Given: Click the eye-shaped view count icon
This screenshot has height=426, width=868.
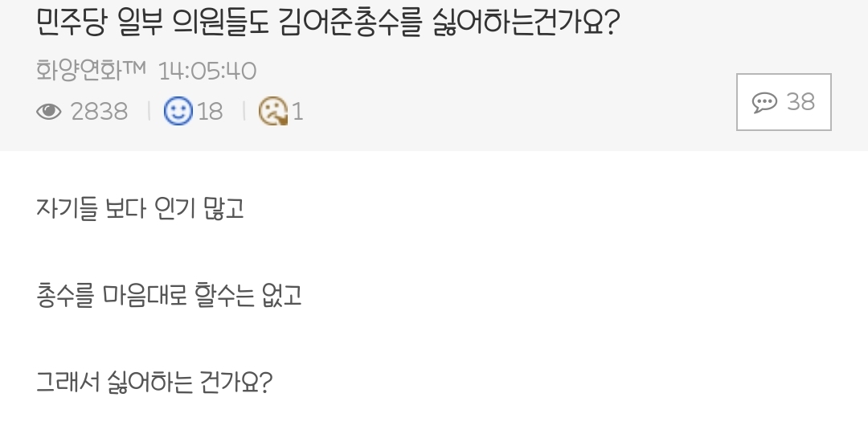Looking at the screenshot, I should (x=49, y=112).
